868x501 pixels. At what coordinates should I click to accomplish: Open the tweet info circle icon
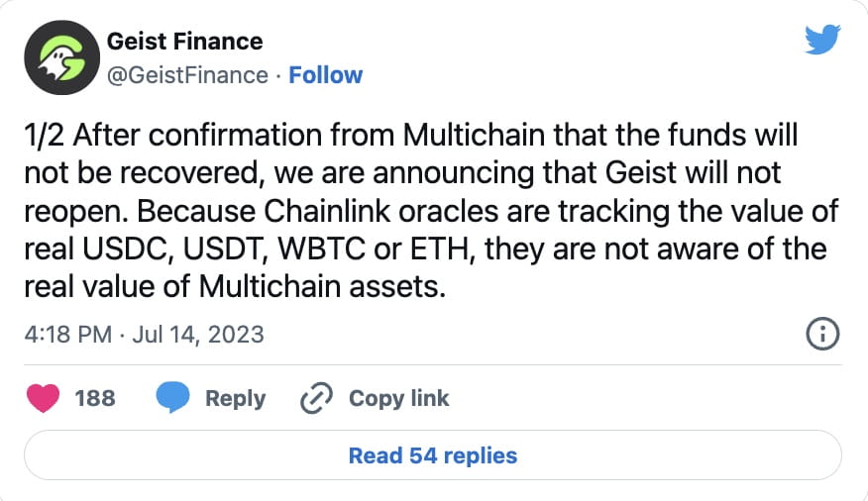(823, 335)
